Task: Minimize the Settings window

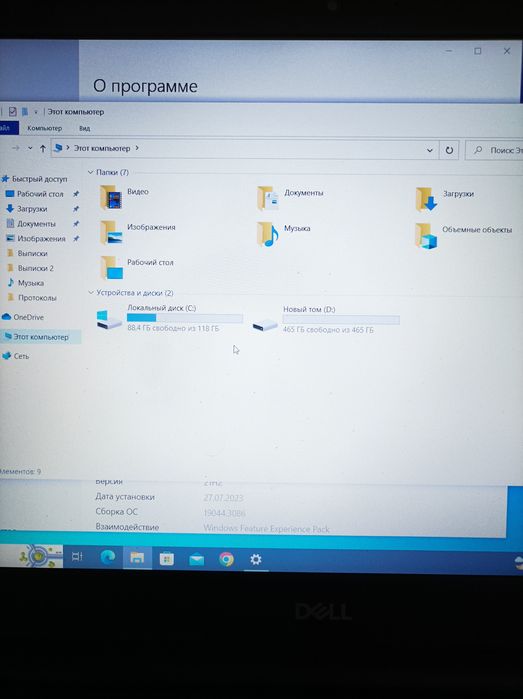Action: (x=449, y=51)
